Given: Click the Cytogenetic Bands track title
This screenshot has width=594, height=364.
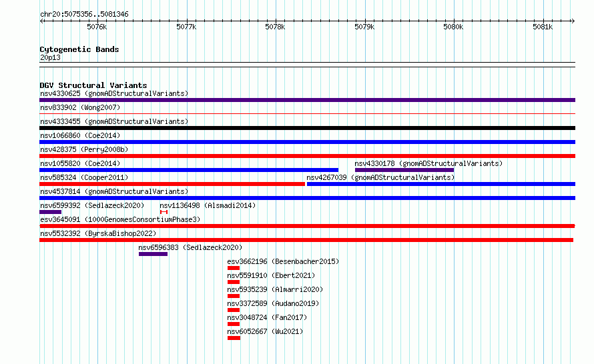Looking at the screenshot, I should click(x=79, y=49).
